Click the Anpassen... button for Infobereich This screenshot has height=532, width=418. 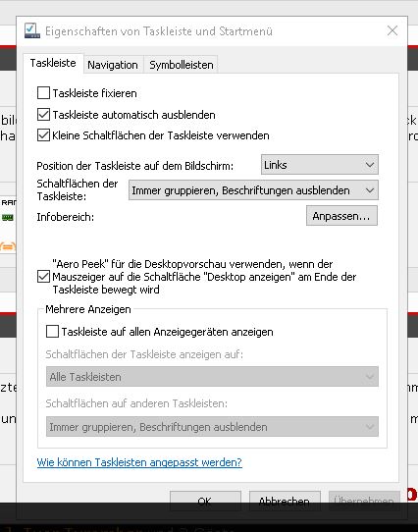(x=341, y=216)
